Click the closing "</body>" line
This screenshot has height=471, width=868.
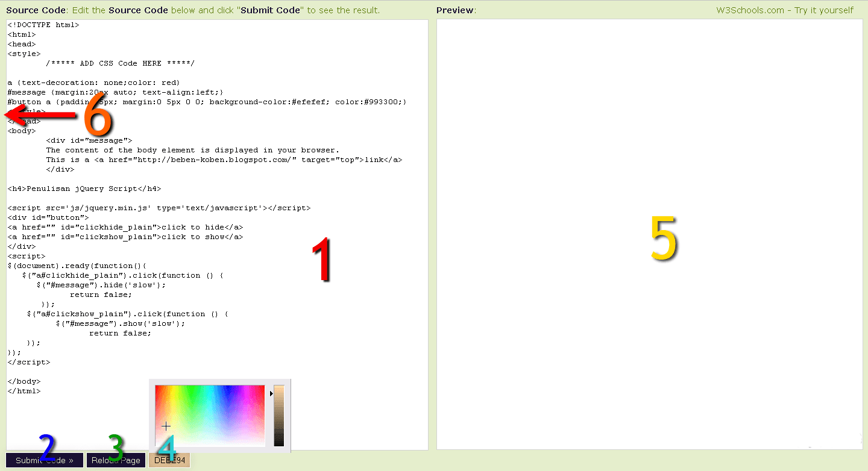coord(24,381)
